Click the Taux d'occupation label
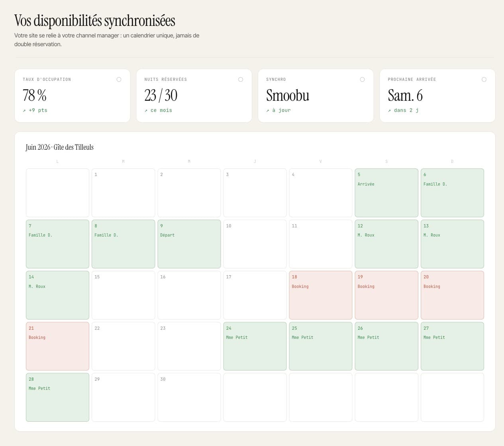Viewport: 504px width, 446px height. 47,80
